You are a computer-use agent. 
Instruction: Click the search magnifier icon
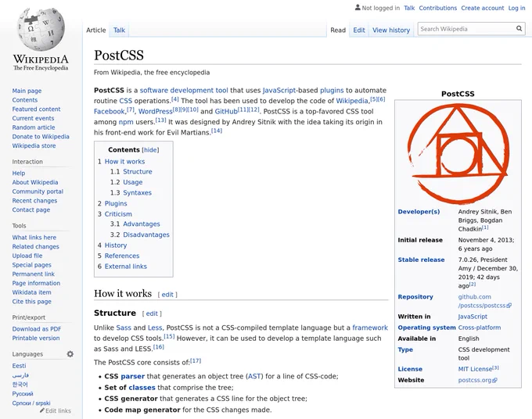pyautogui.click(x=519, y=28)
